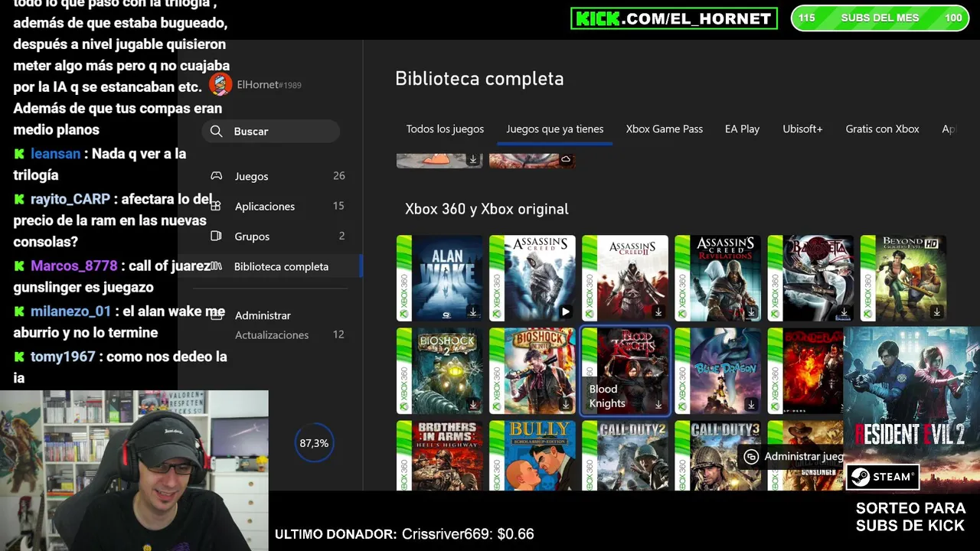The width and height of the screenshot is (980, 551).
Task: Open the Assassin's Creed II tile
Action: point(625,278)
